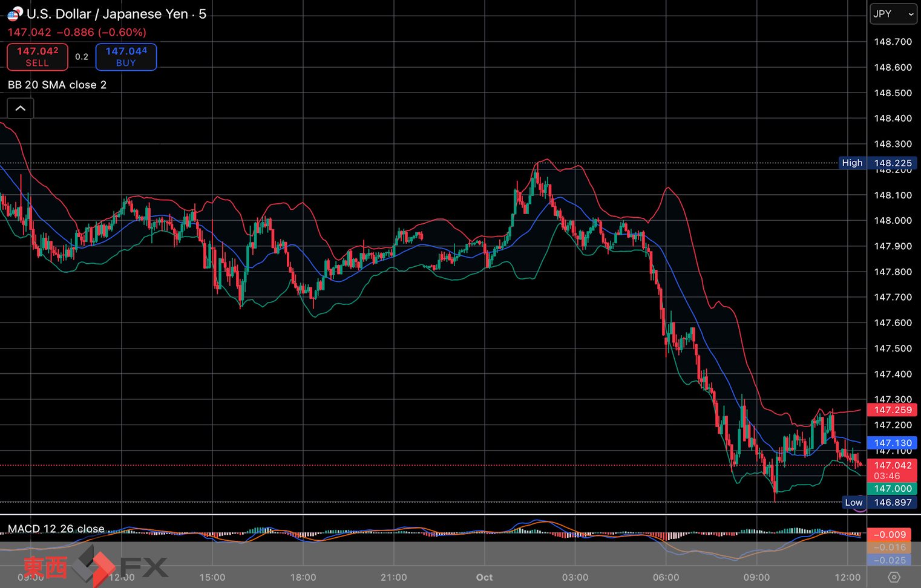Open the JPY currency dropdown
Image resolution: width=921 pixels, height=588 pixels.
[893, 14]
